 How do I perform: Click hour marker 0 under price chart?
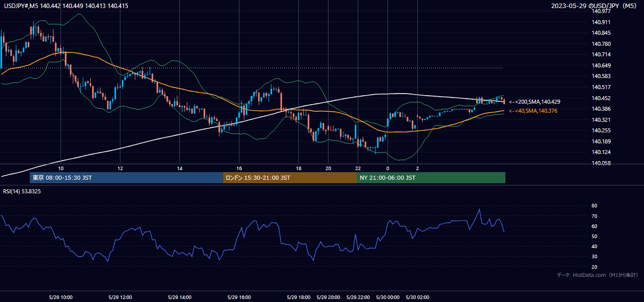click(388, 169)
